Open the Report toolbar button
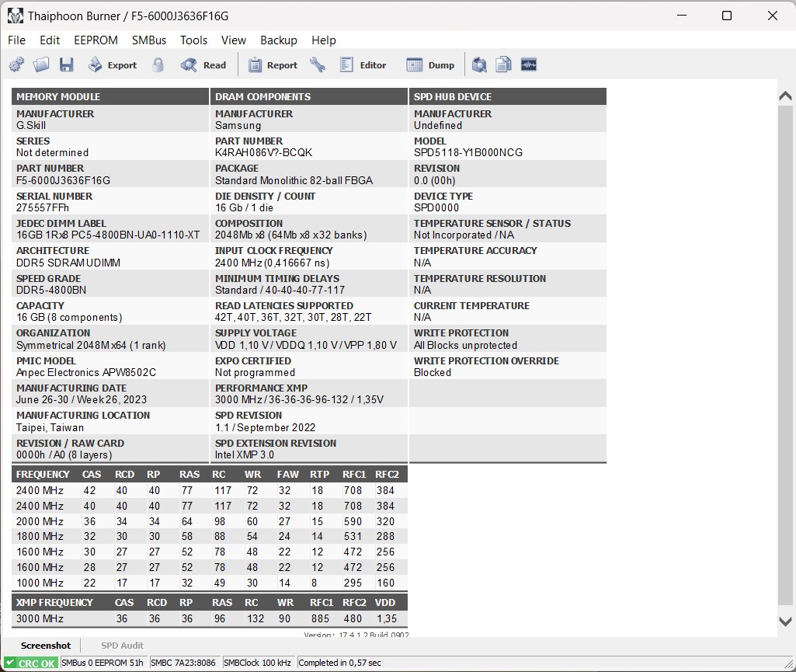Screen dimensions: 796x672 coord(273,65)
